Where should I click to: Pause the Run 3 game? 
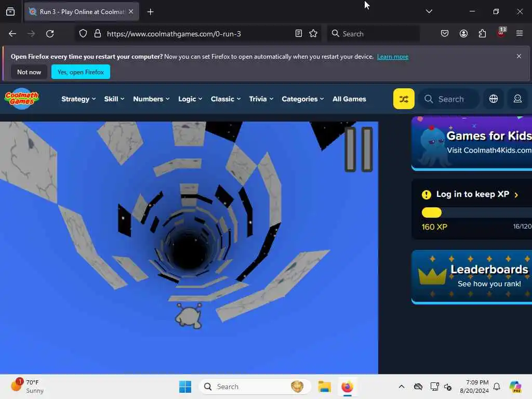pyautogui.click(x=358, y=149)
